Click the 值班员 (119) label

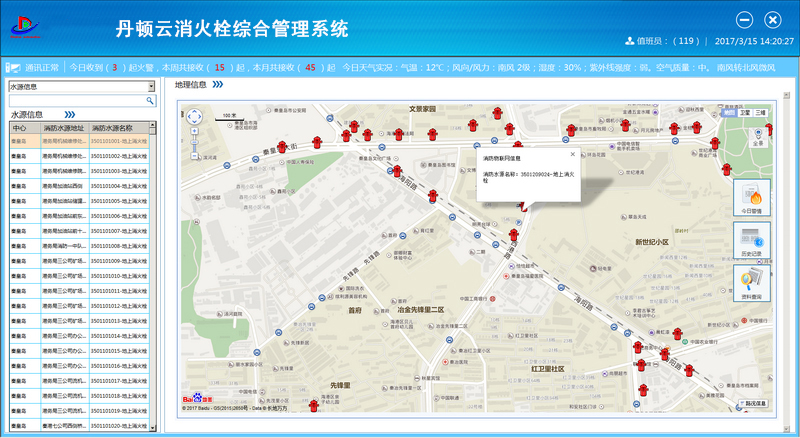[x=668, y=41]
